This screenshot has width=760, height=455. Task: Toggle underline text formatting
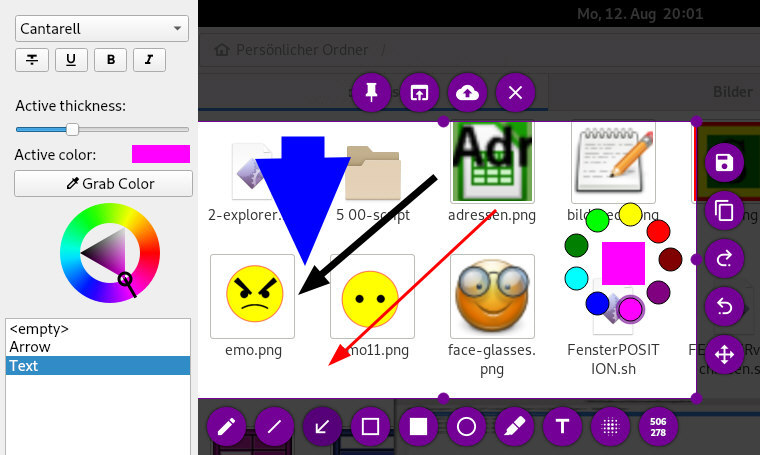pyautogui.click(x=70, y=59)
